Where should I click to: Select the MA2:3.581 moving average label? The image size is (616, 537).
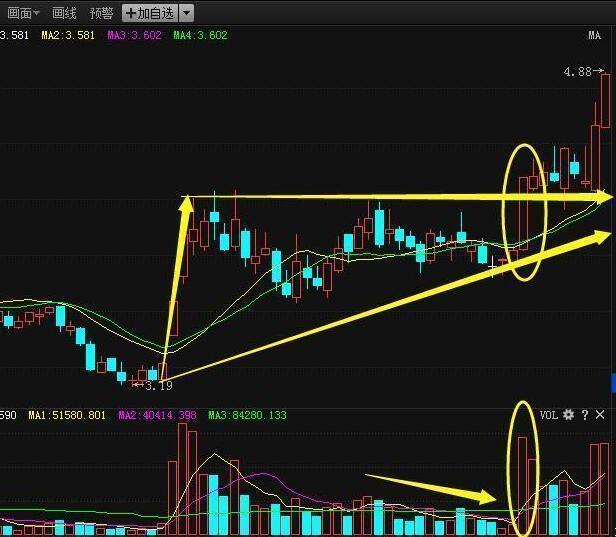coord(68,36)
